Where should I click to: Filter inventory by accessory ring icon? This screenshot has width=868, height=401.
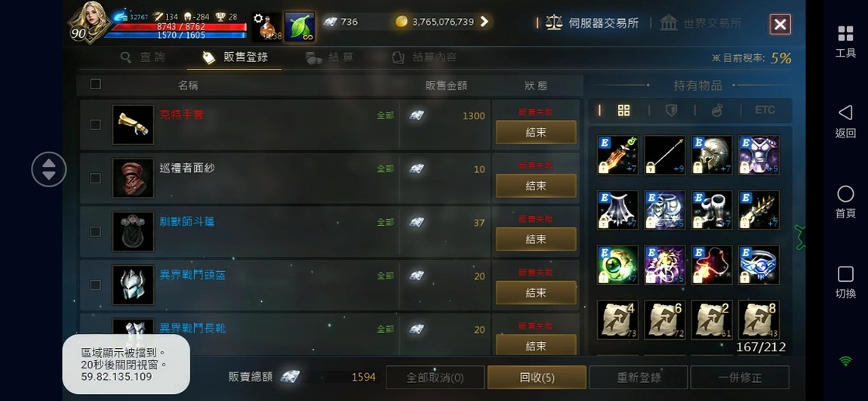(x=718, y=110)
